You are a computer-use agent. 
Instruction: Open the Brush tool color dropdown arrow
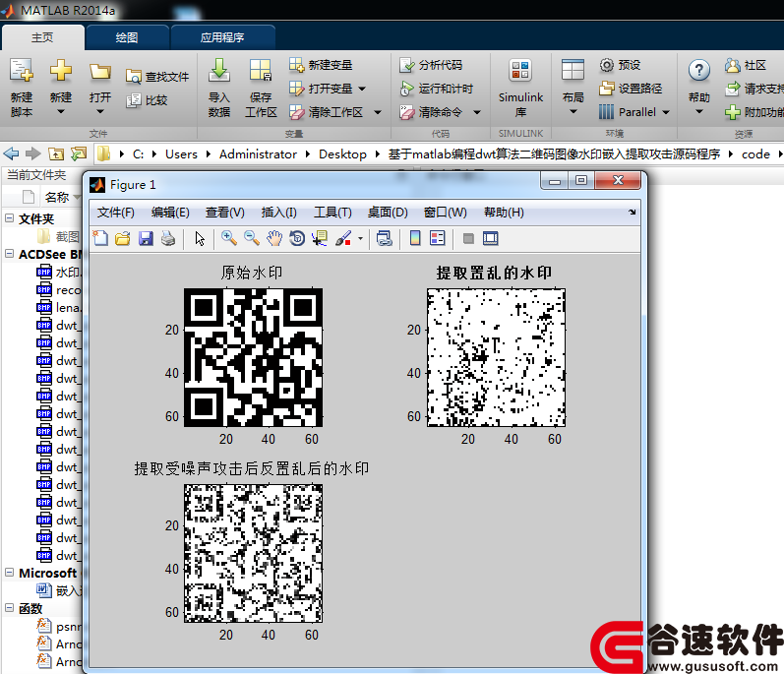360,238
